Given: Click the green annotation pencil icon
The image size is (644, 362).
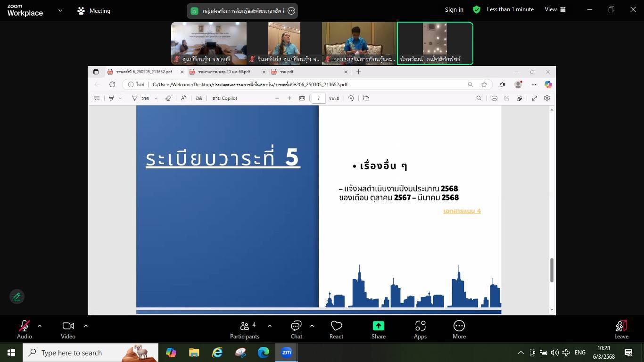Looking at the screenshot, I should click(17, 296).
